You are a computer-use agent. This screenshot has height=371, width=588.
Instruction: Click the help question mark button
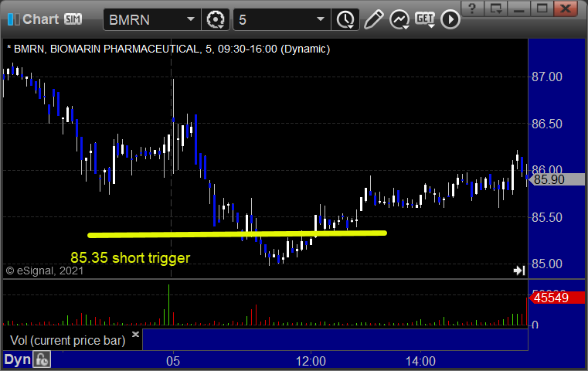(473, 8)
